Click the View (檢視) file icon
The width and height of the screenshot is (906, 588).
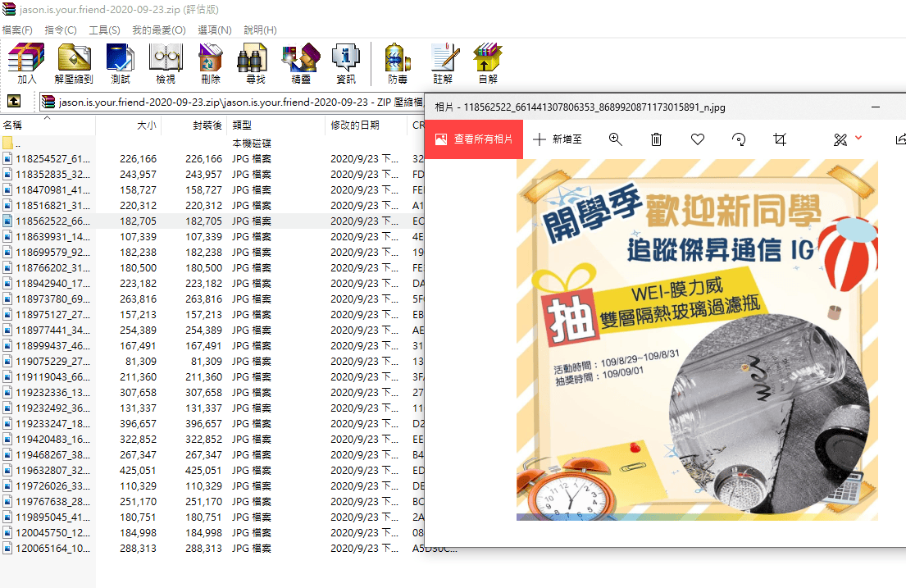click(166, 64)
